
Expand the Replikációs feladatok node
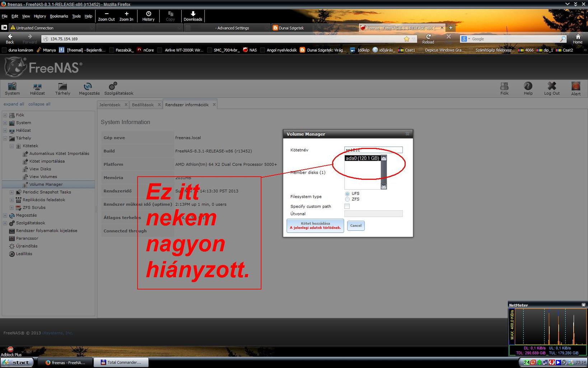(12, 200)
